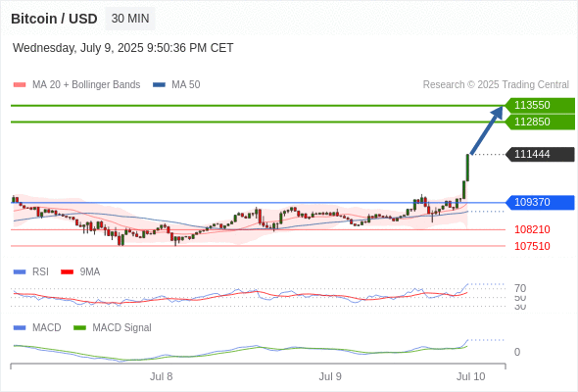The width and height of the screenshot is (578, 392).
Task: Click the Jul 10 date axis label
Action: click(471, 376)
